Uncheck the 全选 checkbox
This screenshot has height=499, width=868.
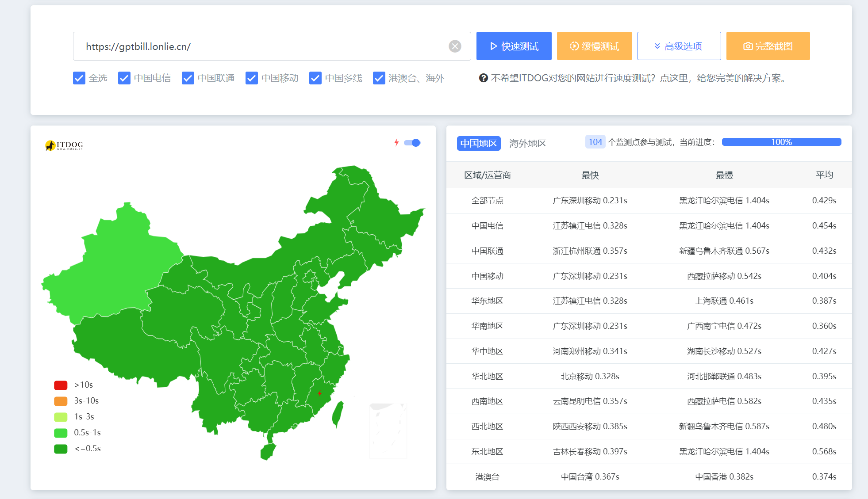click(x=79, y=78)
